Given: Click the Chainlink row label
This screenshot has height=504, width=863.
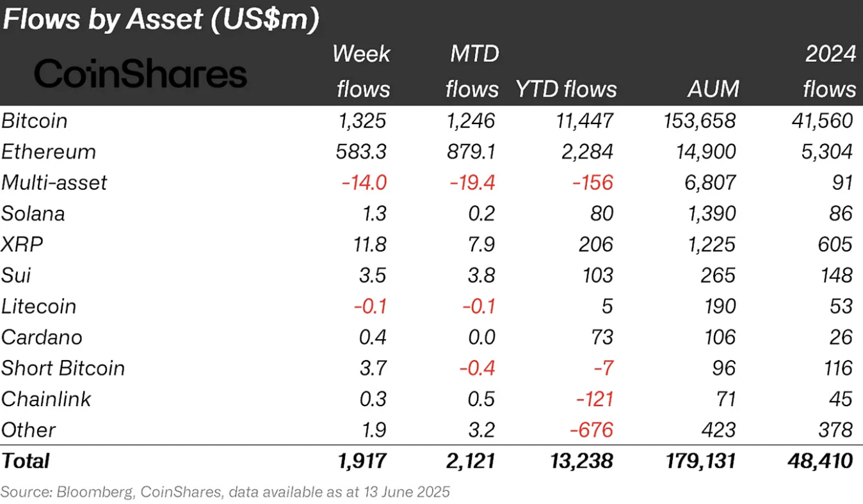Looking at the screenshot, I should tap(46, 399).
